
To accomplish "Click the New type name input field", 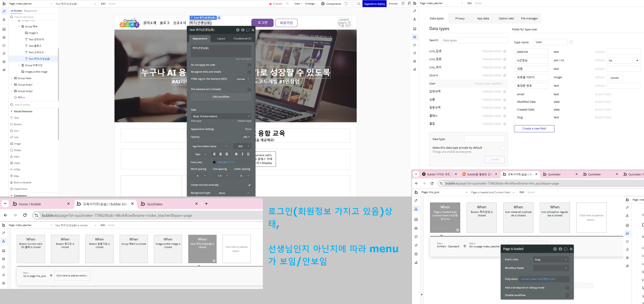I will 484,139.
